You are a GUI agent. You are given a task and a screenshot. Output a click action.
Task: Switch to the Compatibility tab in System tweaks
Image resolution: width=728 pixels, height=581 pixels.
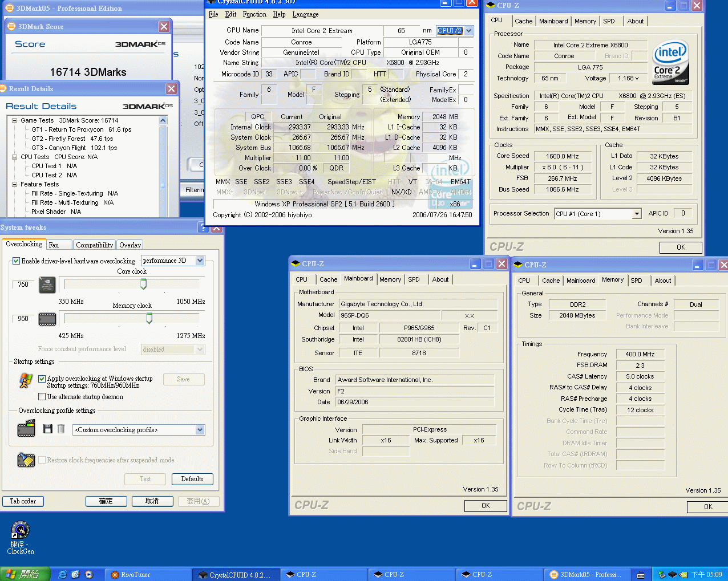tap(94, 245)
